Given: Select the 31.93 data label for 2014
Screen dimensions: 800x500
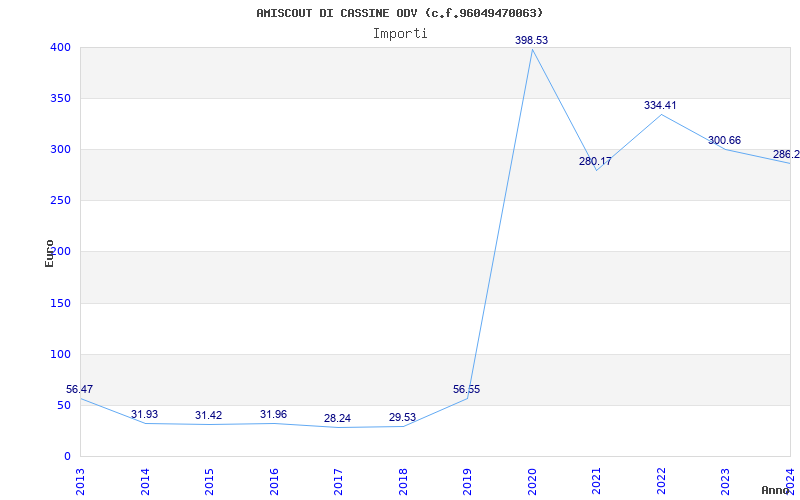Looking at the screenshot, I should pyautogui.click(x=144, y=414).
